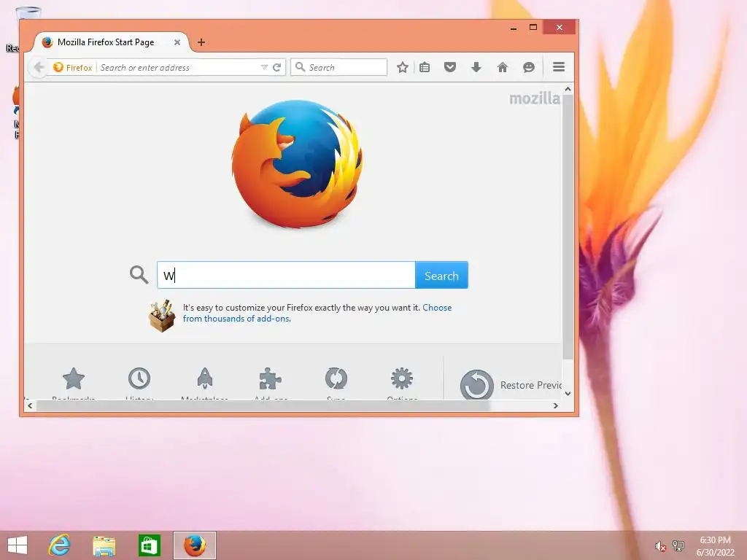Click the magnifier in toolbar search box
Image resolution: width=747 pixels, height=560 pixels.
click(x=300, y=67)
